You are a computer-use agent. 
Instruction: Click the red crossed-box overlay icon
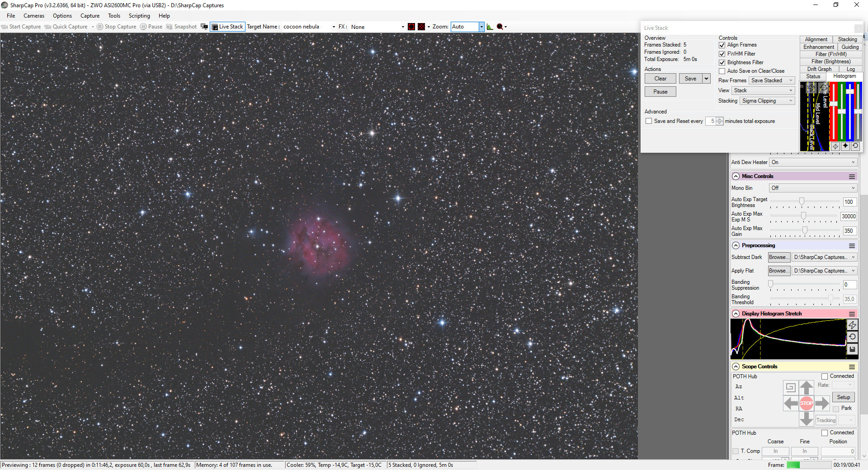point(421,27)
